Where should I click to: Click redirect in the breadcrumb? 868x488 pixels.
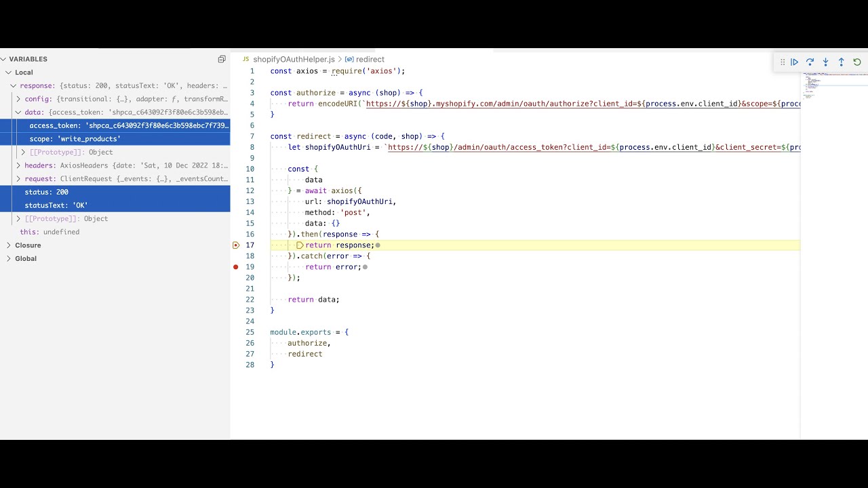coord(370,60)
